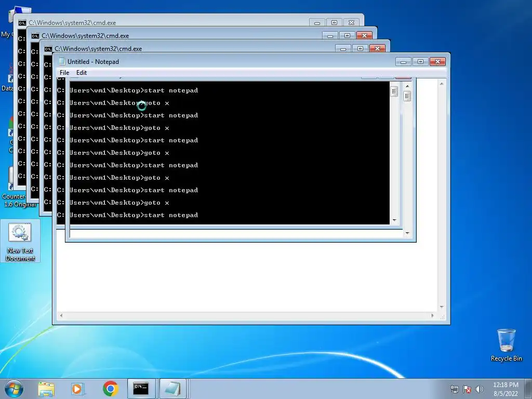Launch Windows Media Player from the taskbar
The height and width of the screenshot is (399, 532).
pos(78,389)
